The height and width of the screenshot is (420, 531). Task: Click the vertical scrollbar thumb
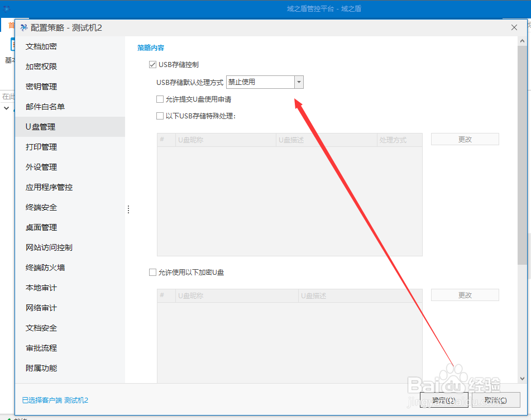click(x=522, y=155)
